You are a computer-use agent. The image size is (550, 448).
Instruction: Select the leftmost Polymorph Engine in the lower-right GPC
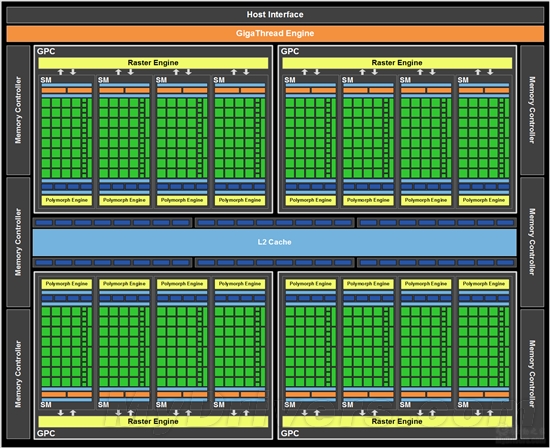311,284
